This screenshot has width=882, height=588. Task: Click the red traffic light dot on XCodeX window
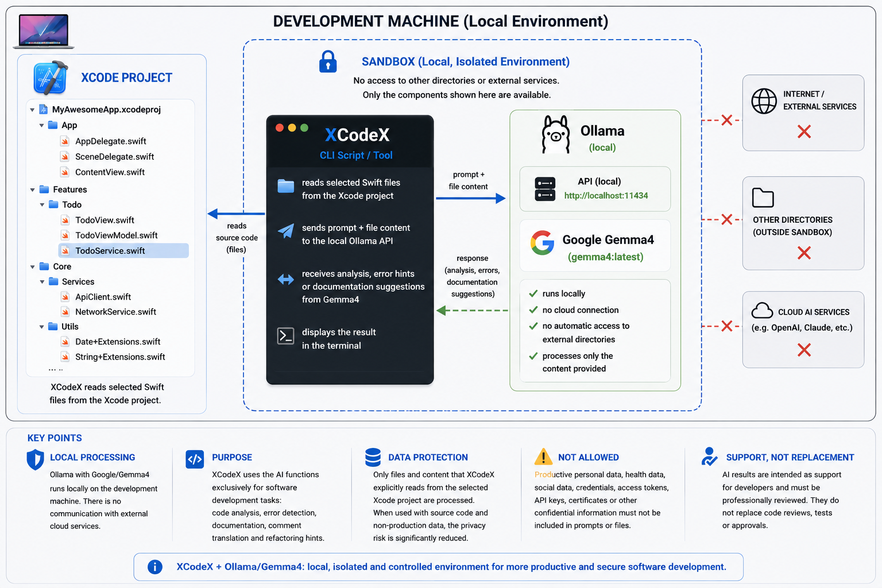280,127
